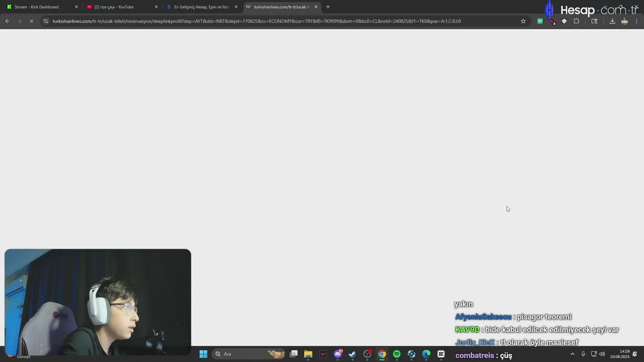Click the webcam overlay thumbnail
The width and height of the screenshot is (644, 362).
pyautogui.click(x=98, y=302)
